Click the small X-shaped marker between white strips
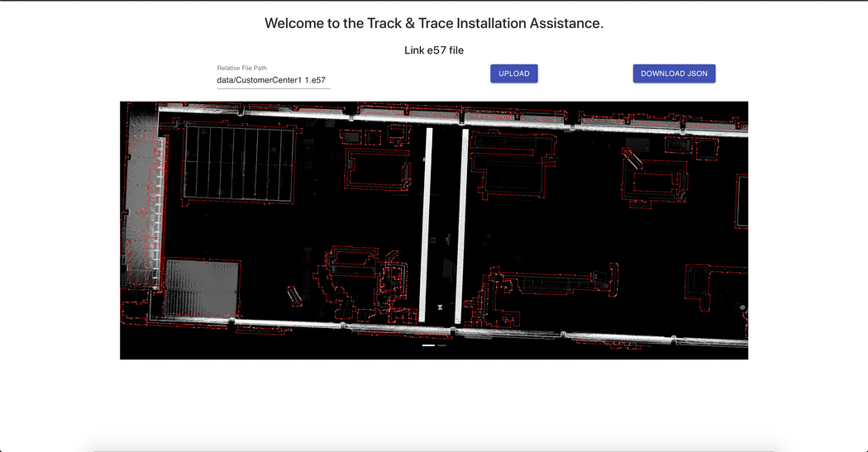868x452 pixels. coord(441,307)
